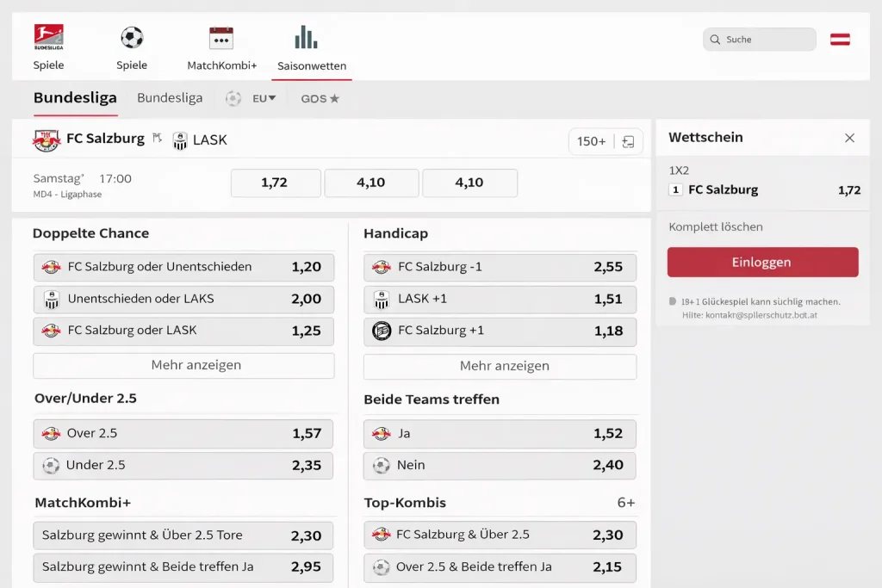Select Salzburg gewinnt & Über 2.5 Tore

click(183, 535)
